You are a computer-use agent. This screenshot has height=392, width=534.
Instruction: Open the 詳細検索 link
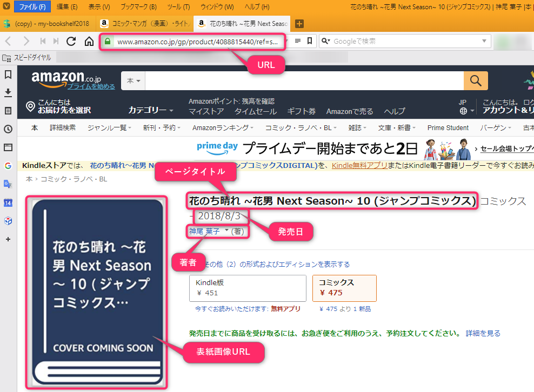pos(63,128)
